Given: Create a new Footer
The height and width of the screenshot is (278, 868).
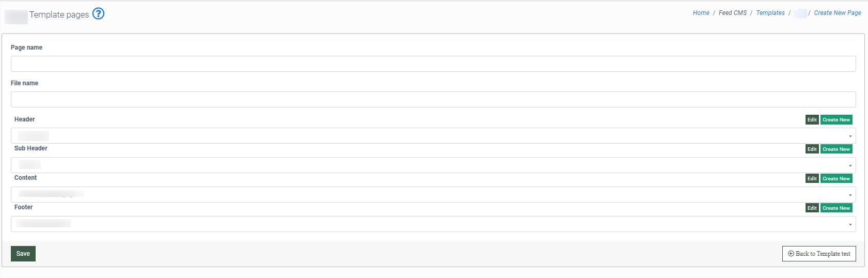Looking at the screenshot, I should click(836, 208).
